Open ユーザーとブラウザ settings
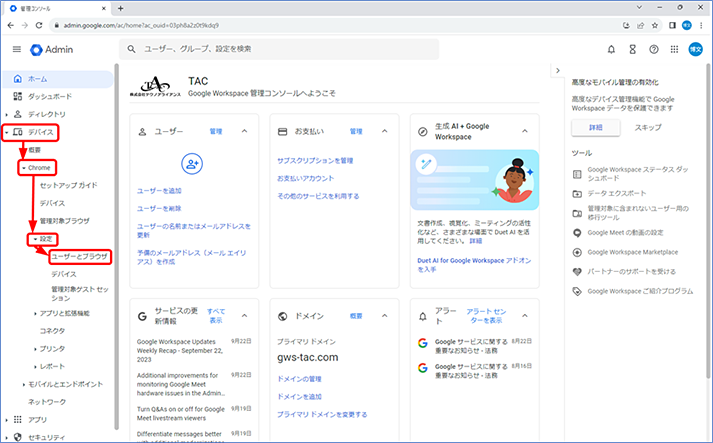The width and height of the screenshot is (713, 443). click(80, 257)
